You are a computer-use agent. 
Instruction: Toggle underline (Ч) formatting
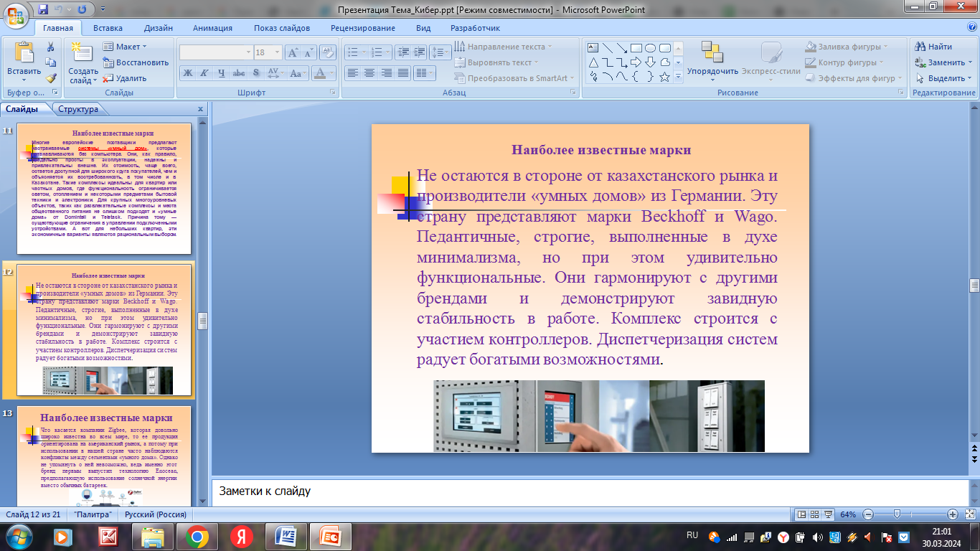pos(221,73)
